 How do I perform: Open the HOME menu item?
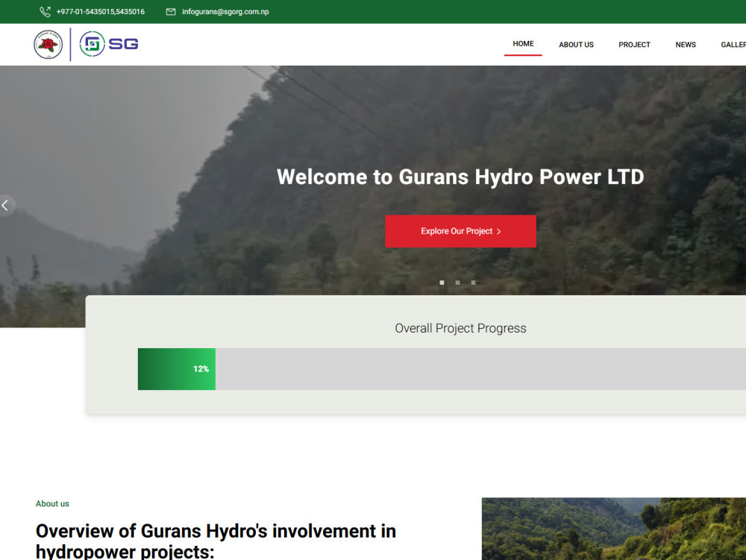pos(523,44)
